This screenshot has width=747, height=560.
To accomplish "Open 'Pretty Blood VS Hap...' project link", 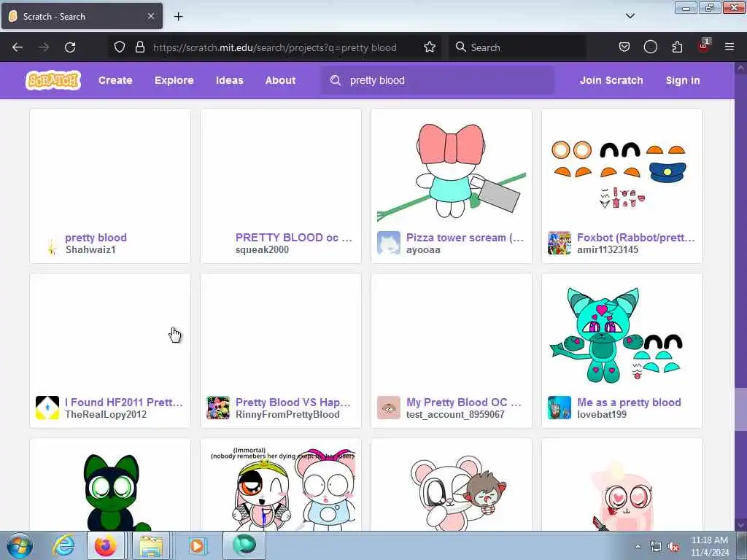I will pyautogui.click(x=293, y=402).
